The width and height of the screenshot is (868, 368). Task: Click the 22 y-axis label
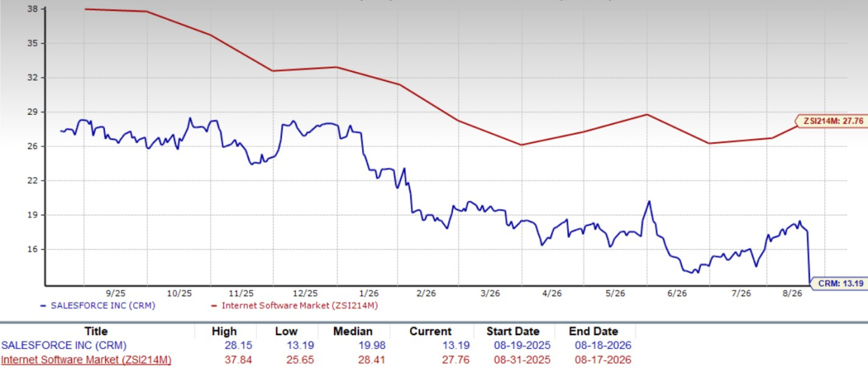coord(34,181)
